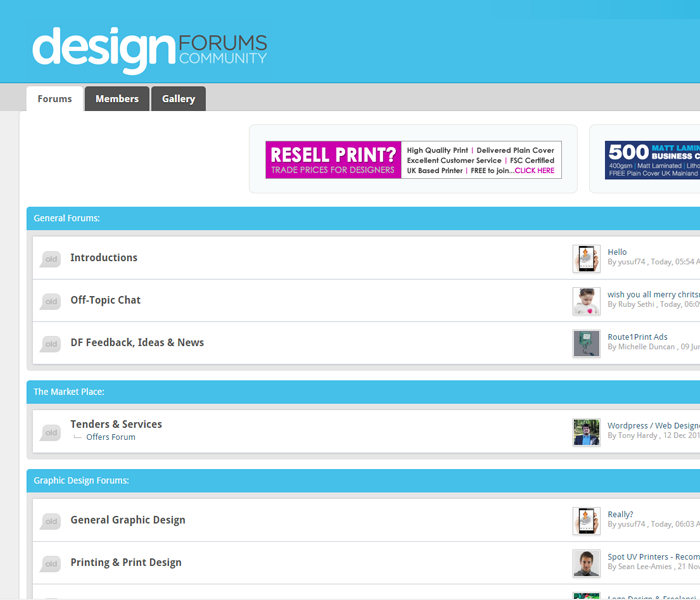Viewport: 700px width, 600px height.
Task: Open avatar beside the Introductions "Hello" post
Action: [586, 259]
